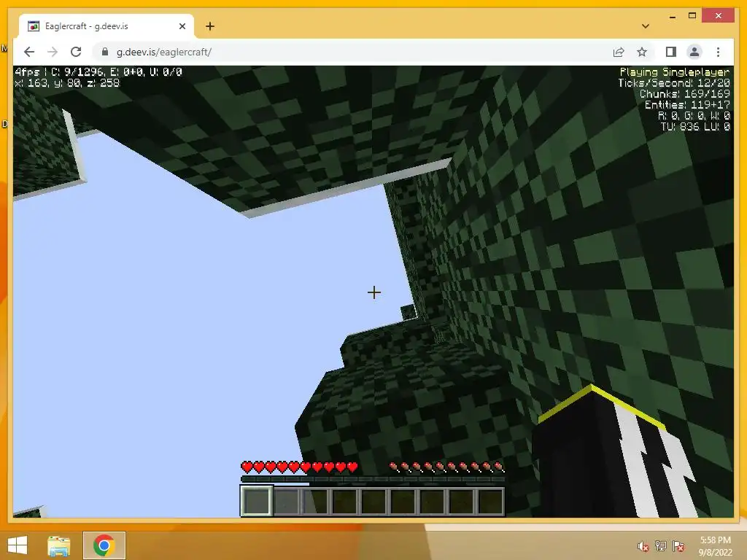Open a new tab with plus button
Screen dimensions: 747x560
(x=209, y=26)
